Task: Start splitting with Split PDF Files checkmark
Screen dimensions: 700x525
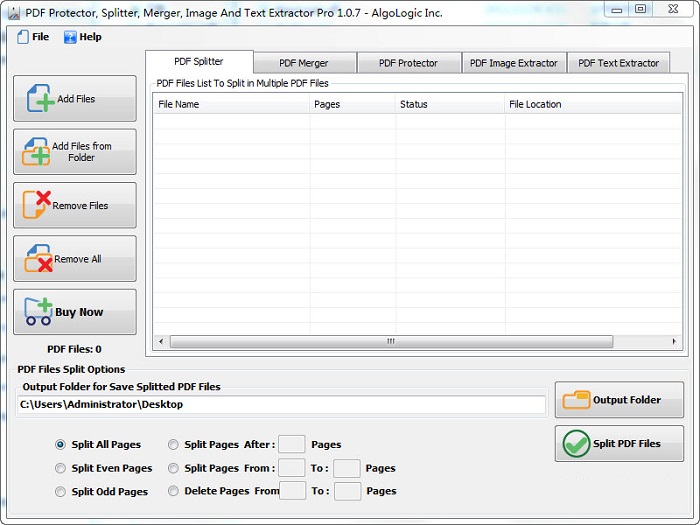Action: point(619,444)
